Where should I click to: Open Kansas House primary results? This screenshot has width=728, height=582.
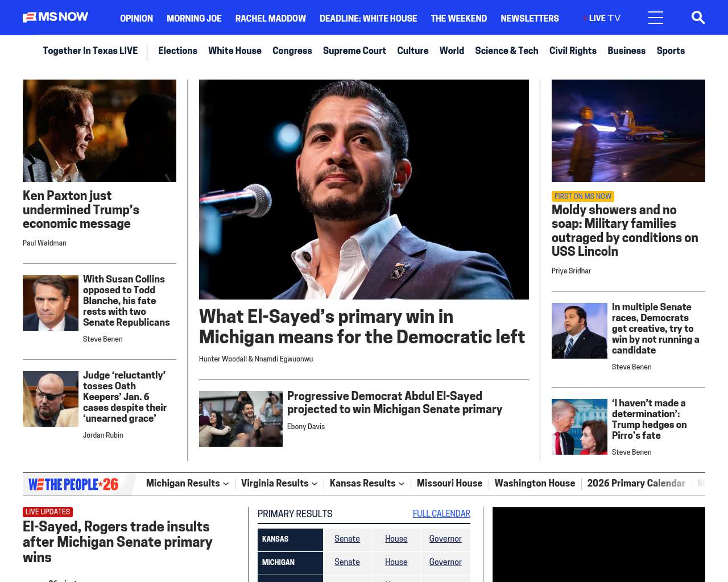tap(396, 539)
